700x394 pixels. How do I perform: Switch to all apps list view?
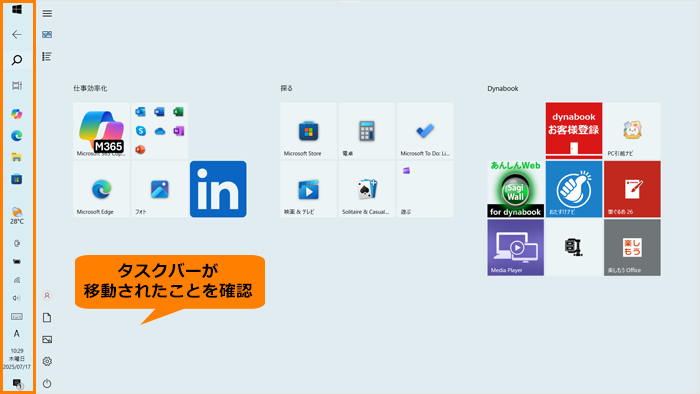[47, 56]
